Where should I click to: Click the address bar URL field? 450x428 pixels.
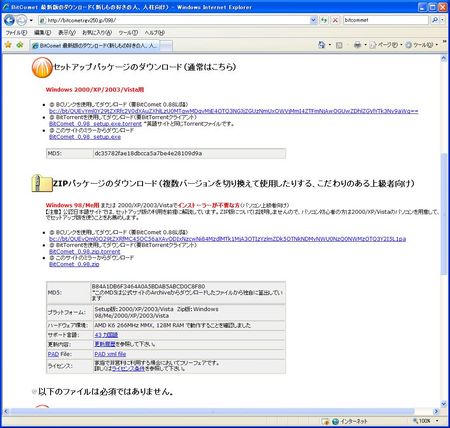(175, 20)
